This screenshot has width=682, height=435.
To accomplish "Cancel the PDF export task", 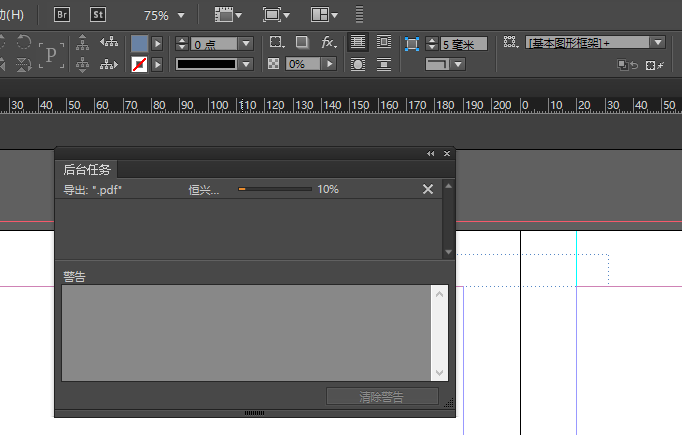I will click(428, 189).
